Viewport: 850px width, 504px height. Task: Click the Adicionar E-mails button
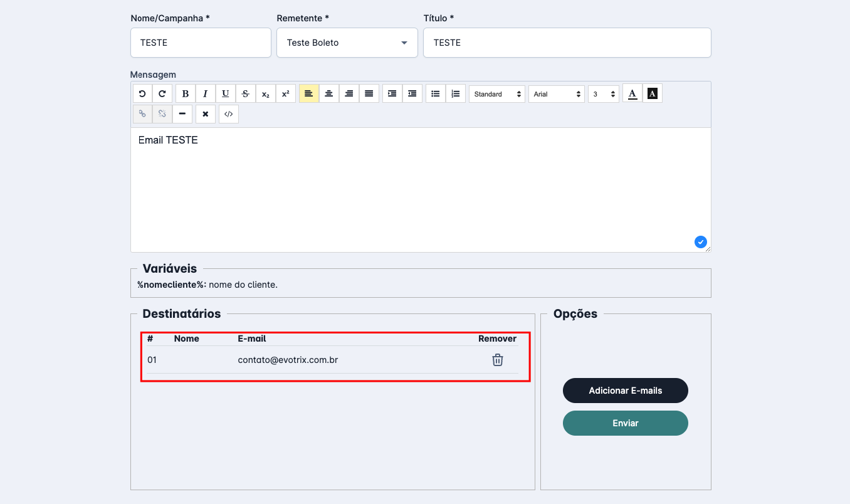coord(625,391)
